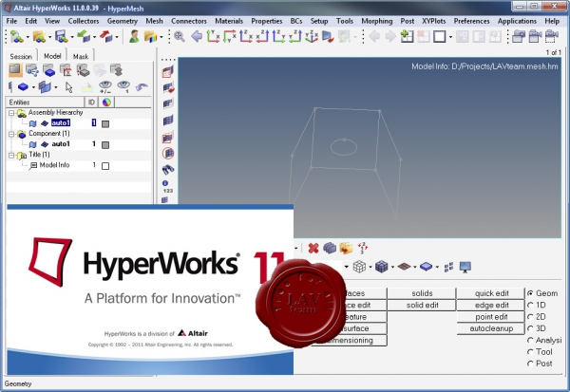The width and height of the screenshot is (570, 392).
Task: Click the add page plus icon
Action: click(x=407, y=36)
